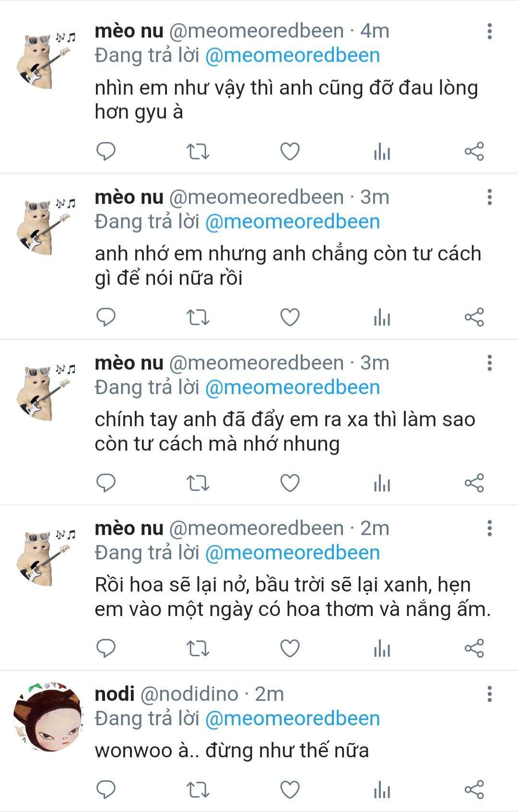Viewport: 518px width, 812px height.
Task: Open the tweet text 'Rồi hoa sẽ lại nở'
Action: [x=293, y=597]
